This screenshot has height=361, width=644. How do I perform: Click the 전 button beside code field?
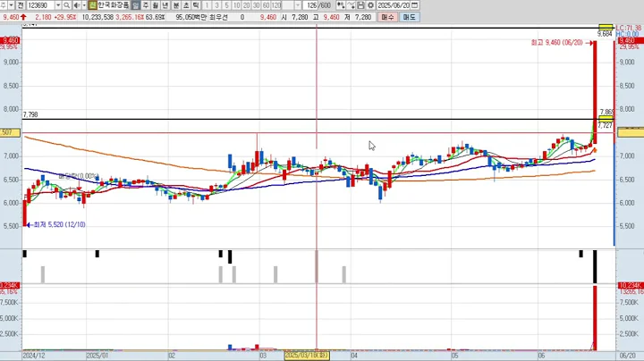click(x=21, y=5)
